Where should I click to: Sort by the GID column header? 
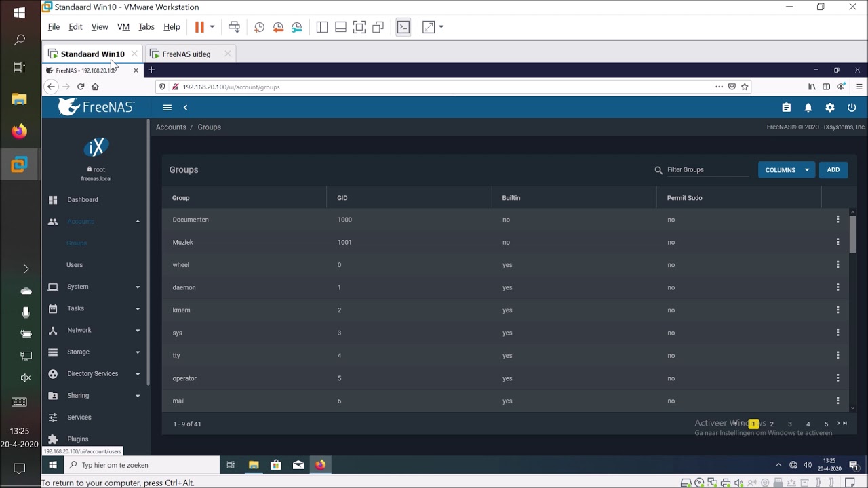(x=342, y=198)
